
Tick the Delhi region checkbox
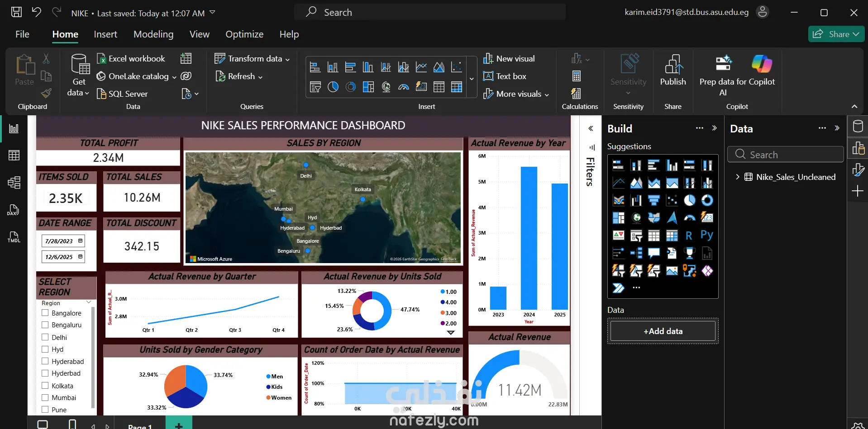point(45,337)
